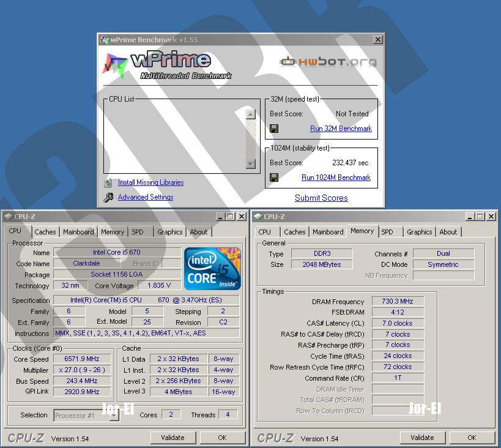The height and width of the screenshot is (448, 501).
Task: Click Validate in left CPU-Z window
Action: pyautogui.click(x=173, y=438)
